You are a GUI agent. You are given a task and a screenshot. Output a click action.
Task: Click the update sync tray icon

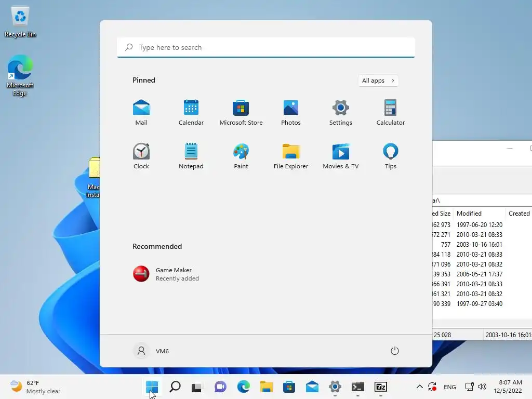pyautogui.click(x=432, y=387)
